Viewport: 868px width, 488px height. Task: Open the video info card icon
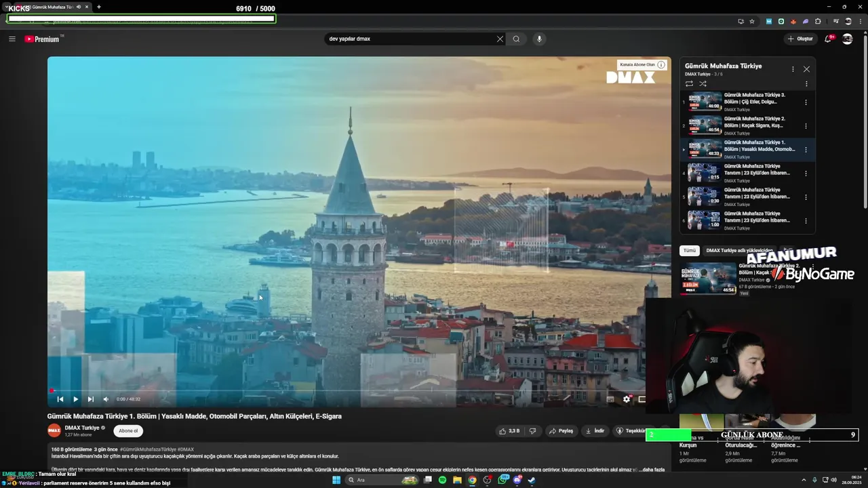[x=661, y=64]
